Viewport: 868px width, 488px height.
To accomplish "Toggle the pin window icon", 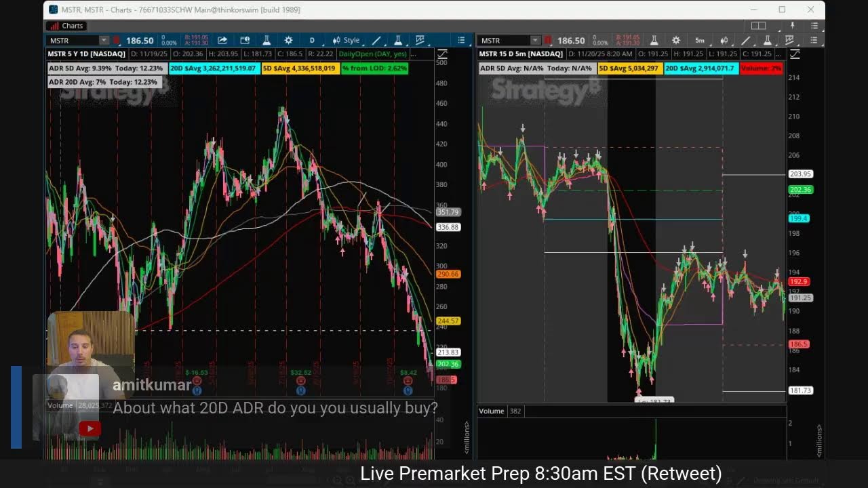I will tap(792, 26).
